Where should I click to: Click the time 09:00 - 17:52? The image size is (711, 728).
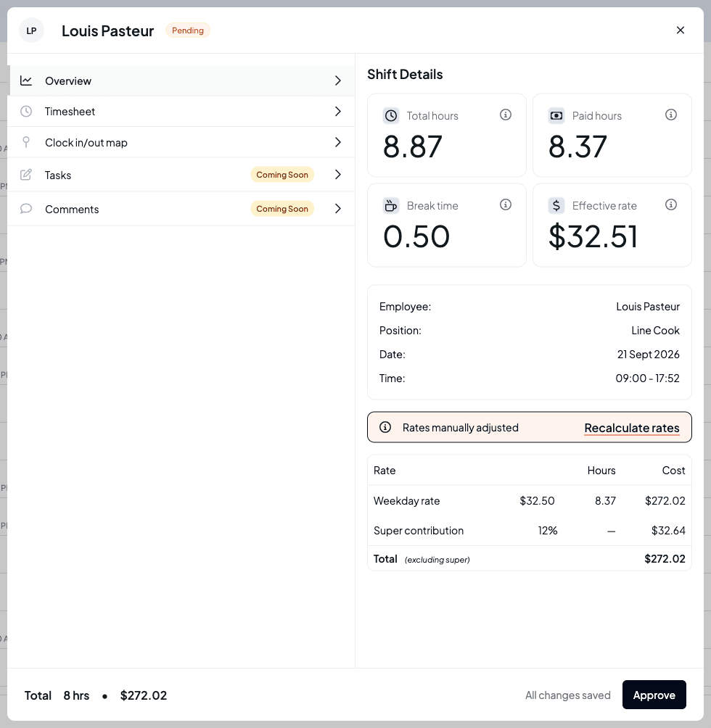pos(647,379)
